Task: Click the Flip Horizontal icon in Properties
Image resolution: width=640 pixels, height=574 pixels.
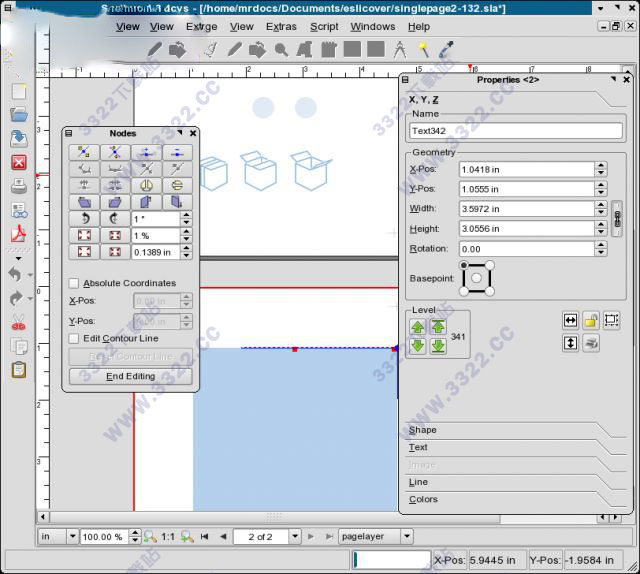Action: point(570,321)
